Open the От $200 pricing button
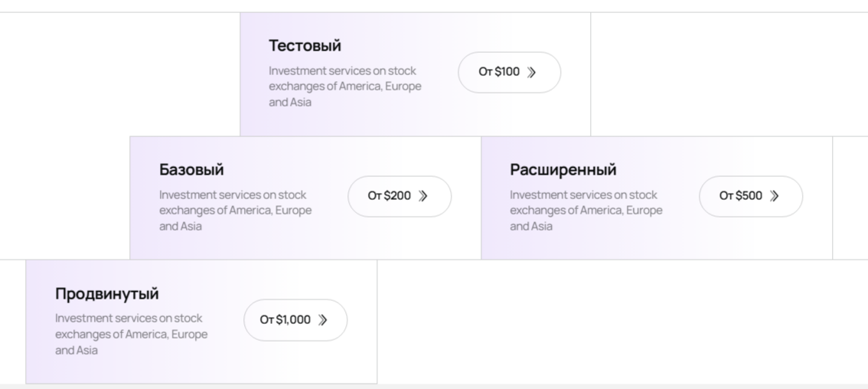Image resolution: width=868 pixels, height=389 pixels. click(400, 196)
